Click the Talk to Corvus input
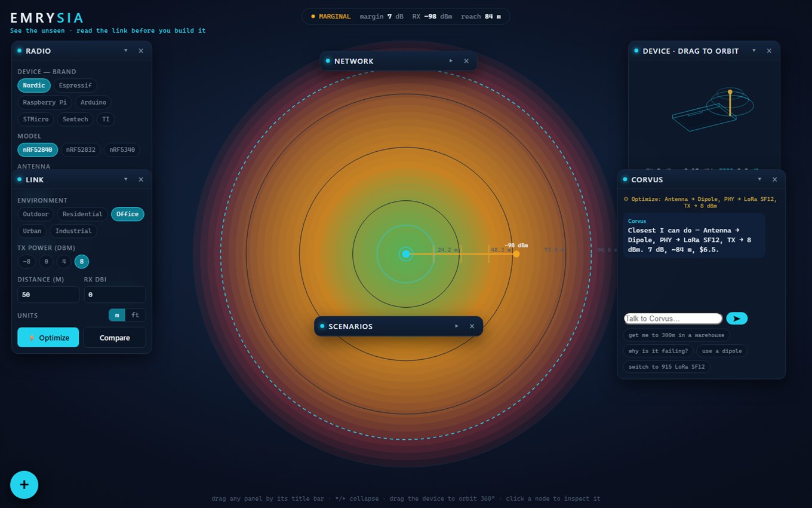The width and height of the screenshot is (812, 508). coord(673,319)
